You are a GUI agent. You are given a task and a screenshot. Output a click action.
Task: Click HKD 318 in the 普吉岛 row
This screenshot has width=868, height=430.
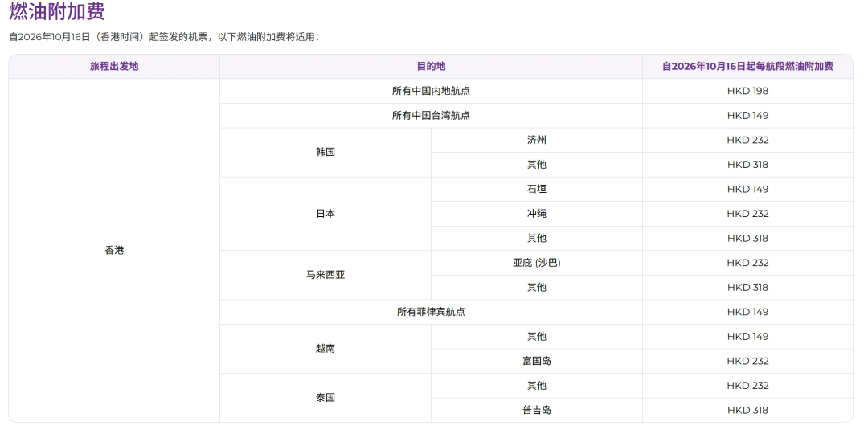tap(747, 410)
